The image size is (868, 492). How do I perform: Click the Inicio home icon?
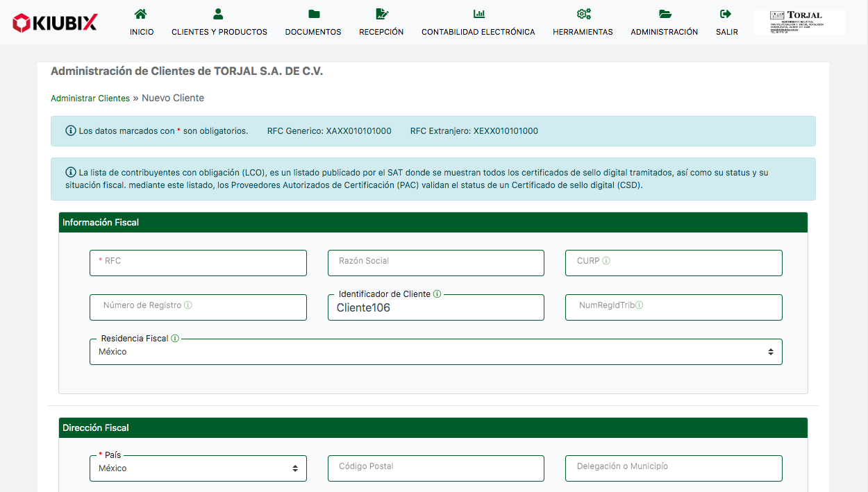pyautogui.click(x=141, y=14)
